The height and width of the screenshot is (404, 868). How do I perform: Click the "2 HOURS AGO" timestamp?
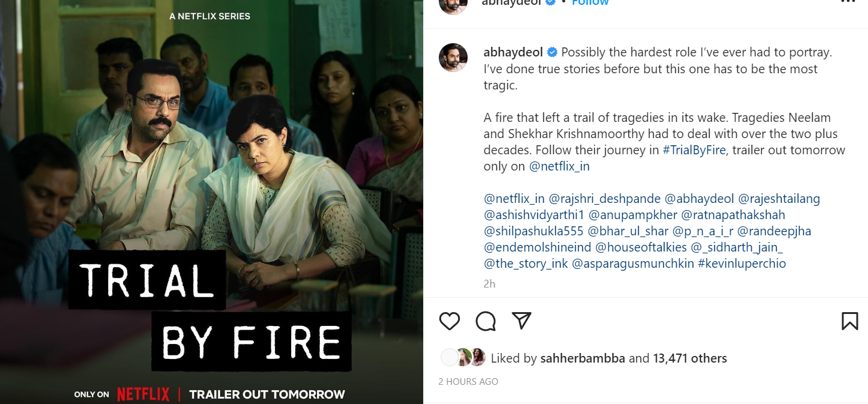tap(468, 381)
